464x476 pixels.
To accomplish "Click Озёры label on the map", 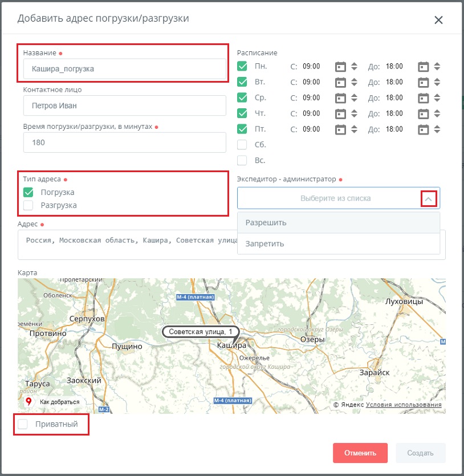I will point(312,339).
